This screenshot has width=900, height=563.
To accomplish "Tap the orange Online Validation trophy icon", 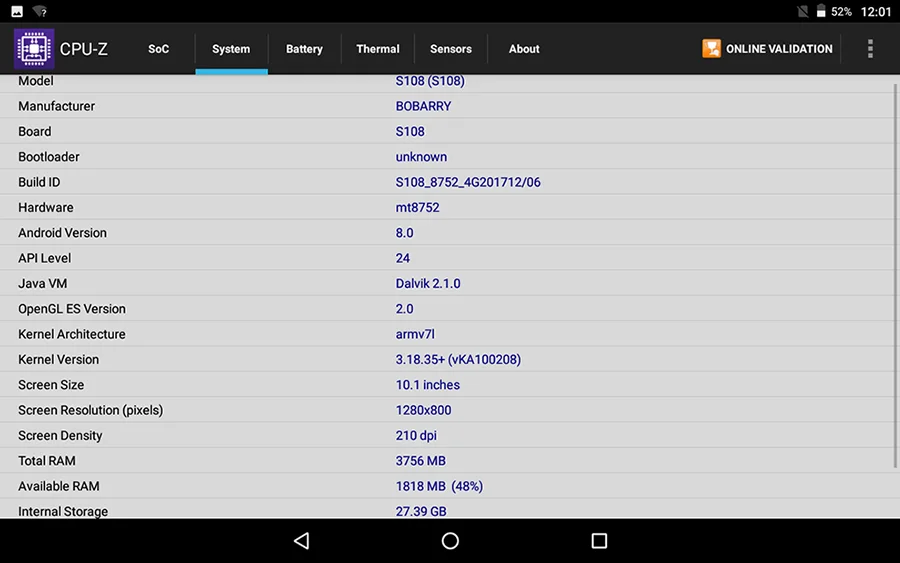I will click(711, 49).
